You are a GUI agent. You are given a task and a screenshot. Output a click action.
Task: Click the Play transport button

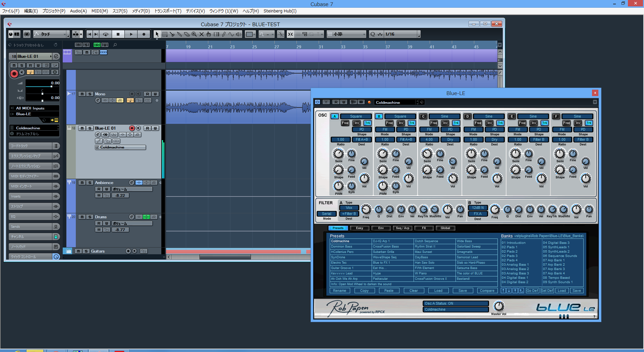coord(131,34)
